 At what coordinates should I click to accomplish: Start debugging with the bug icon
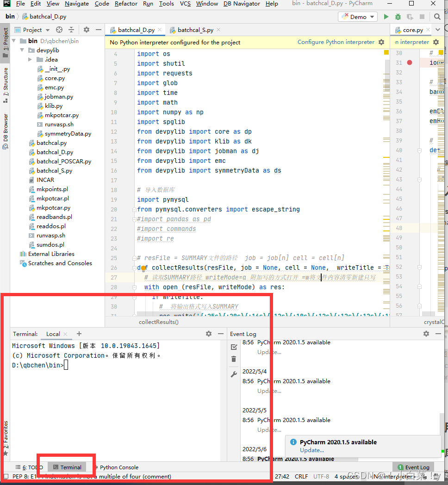398,17
